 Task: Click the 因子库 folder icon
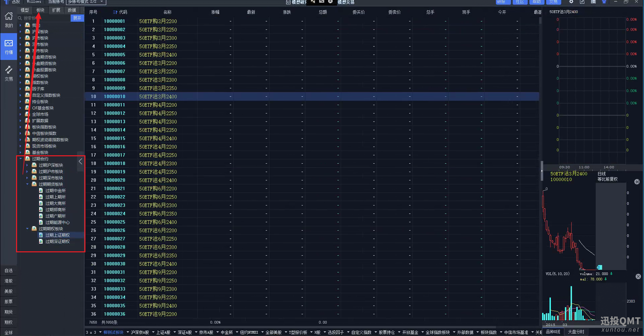27,89
